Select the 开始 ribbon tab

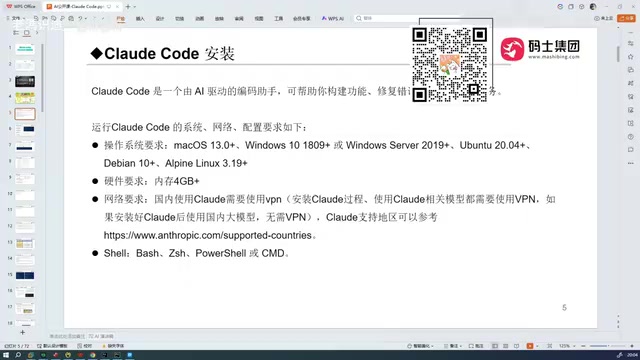click(120, 19)
